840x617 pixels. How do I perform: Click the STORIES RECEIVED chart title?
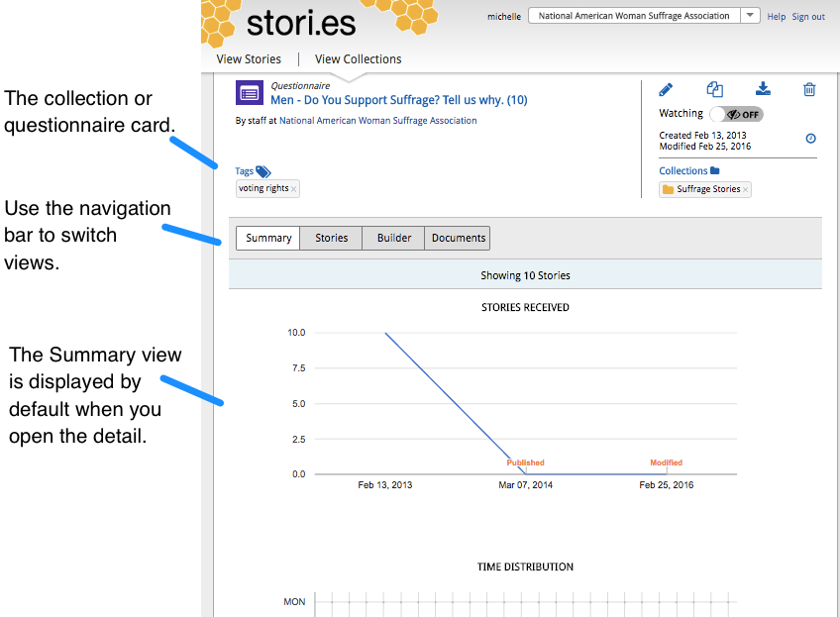[x=525, y=307]
